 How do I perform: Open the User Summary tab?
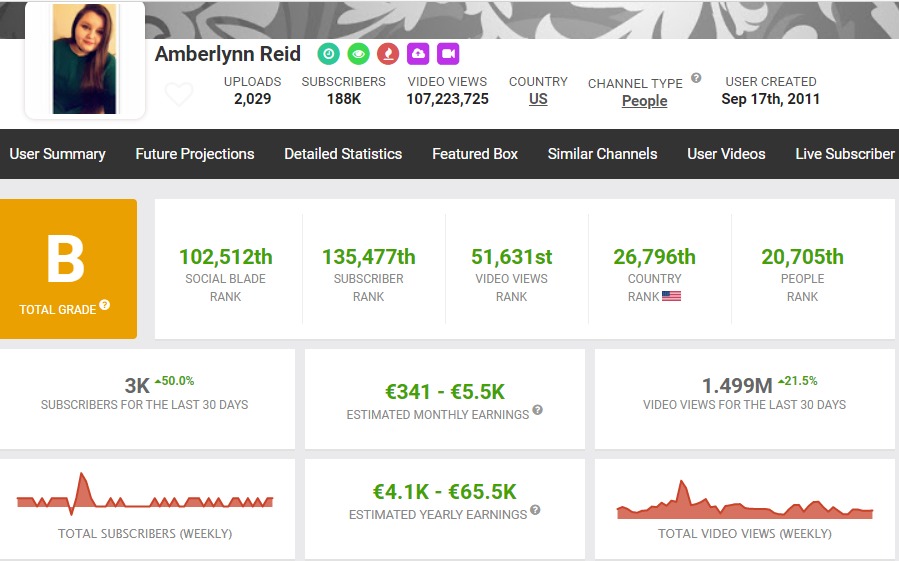(x=57, y=154)
